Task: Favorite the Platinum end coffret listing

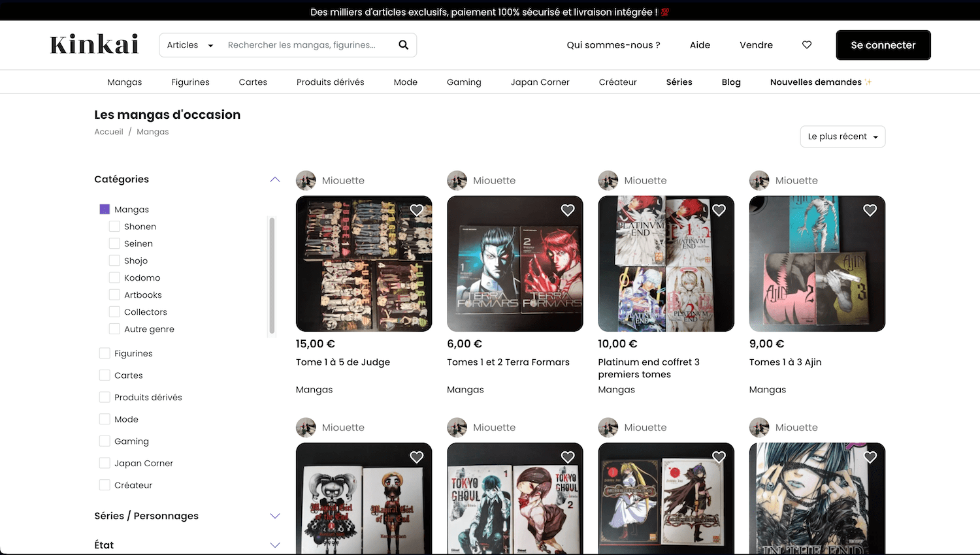Action: pos(719,210)
